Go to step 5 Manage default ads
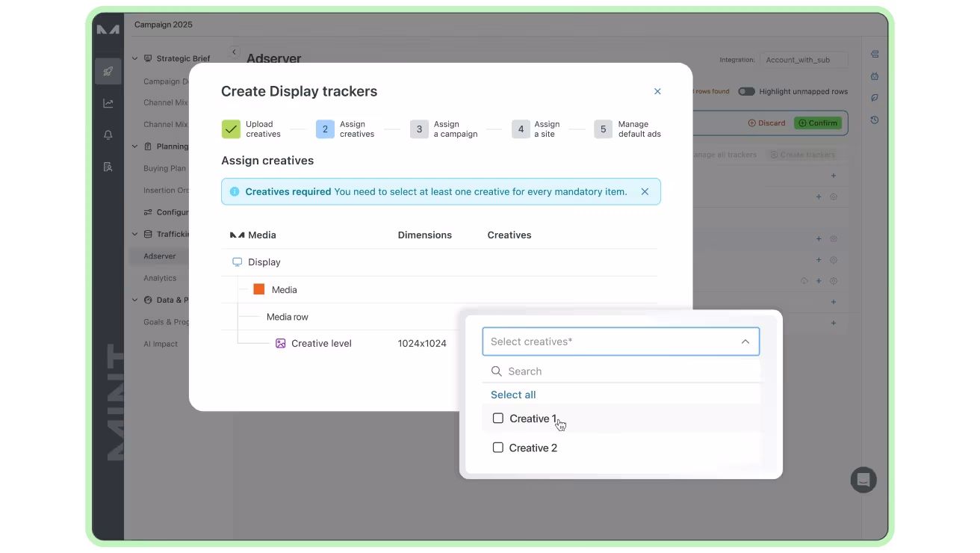Viewport: 980px width, 553px height. click(627, 129)
